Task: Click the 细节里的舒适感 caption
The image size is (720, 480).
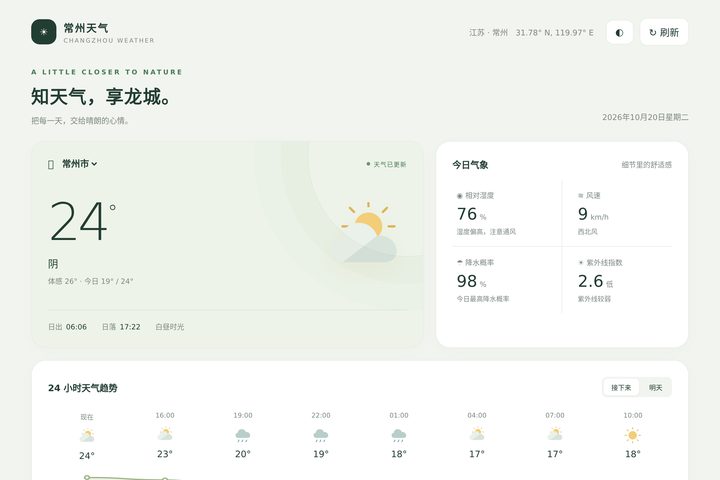Action: (647, 164)
